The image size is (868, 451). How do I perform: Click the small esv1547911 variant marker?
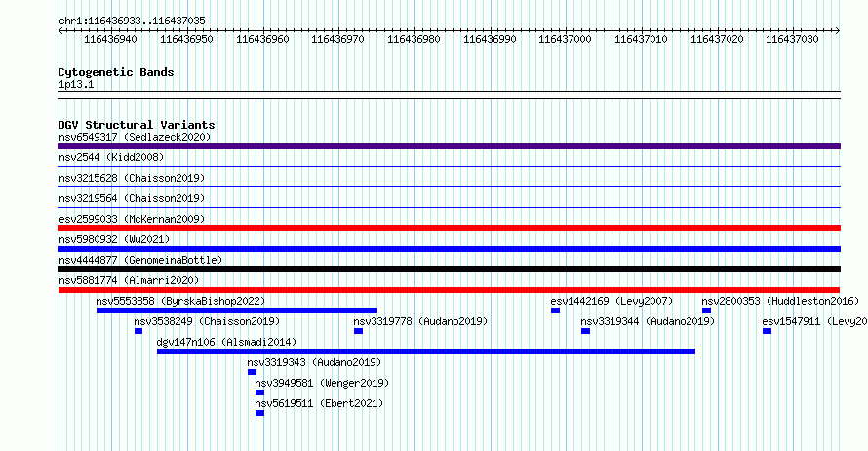pos(767,331)
